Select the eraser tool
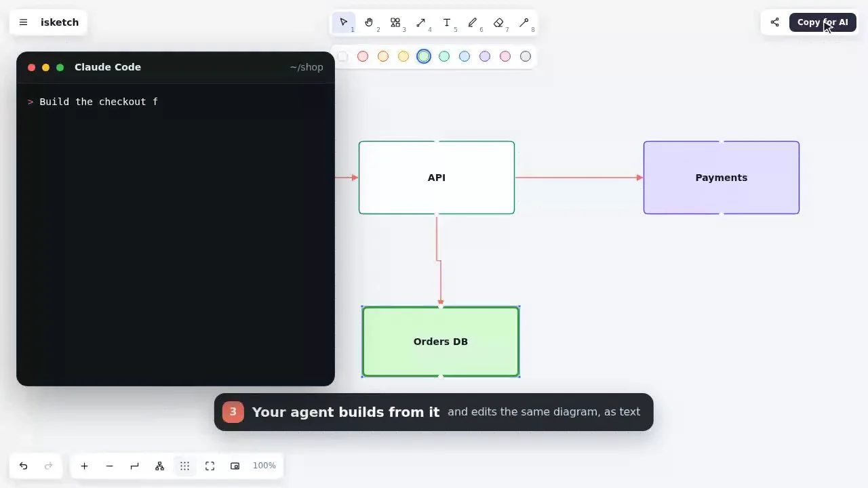 pyautogui.click(x=498, y=22)
